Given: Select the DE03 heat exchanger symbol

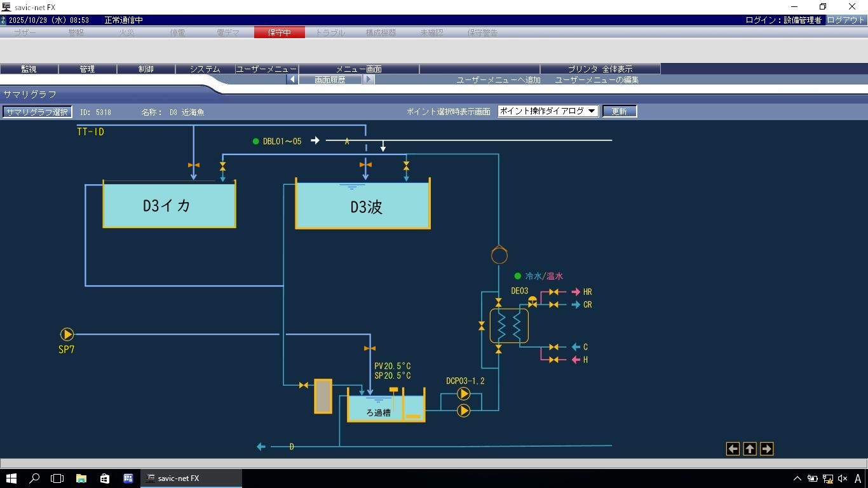Looking at the screenshot, I should pos(509,327).
